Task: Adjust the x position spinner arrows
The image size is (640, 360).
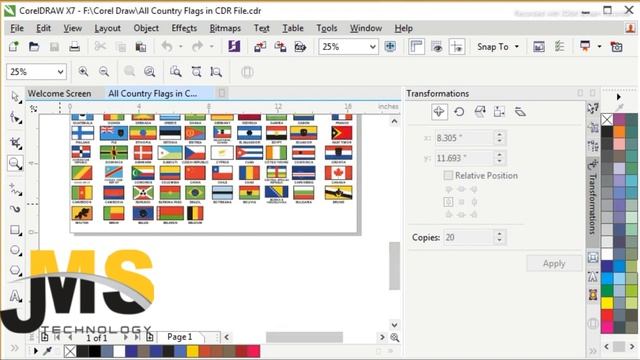Action: pos(500,138)
